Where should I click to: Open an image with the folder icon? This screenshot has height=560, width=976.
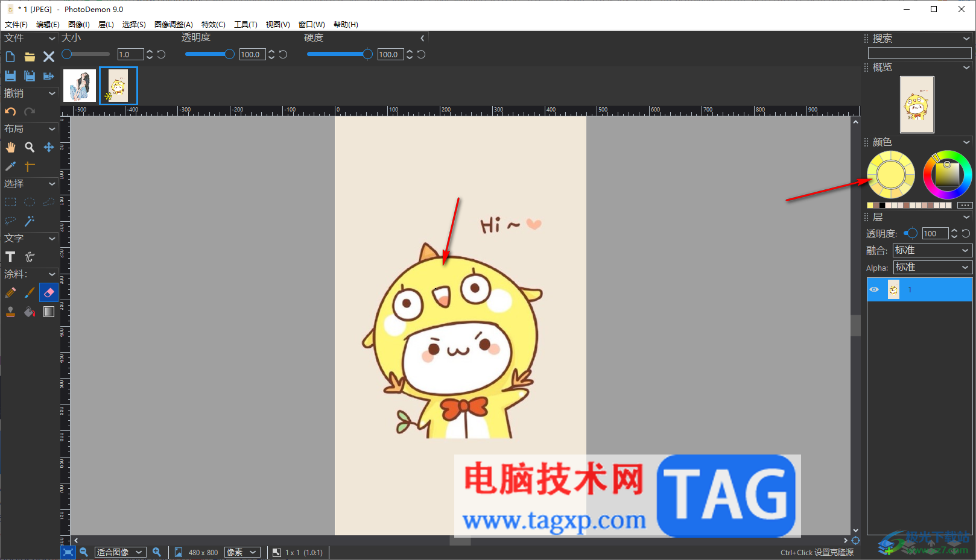[x=30, y=57]
